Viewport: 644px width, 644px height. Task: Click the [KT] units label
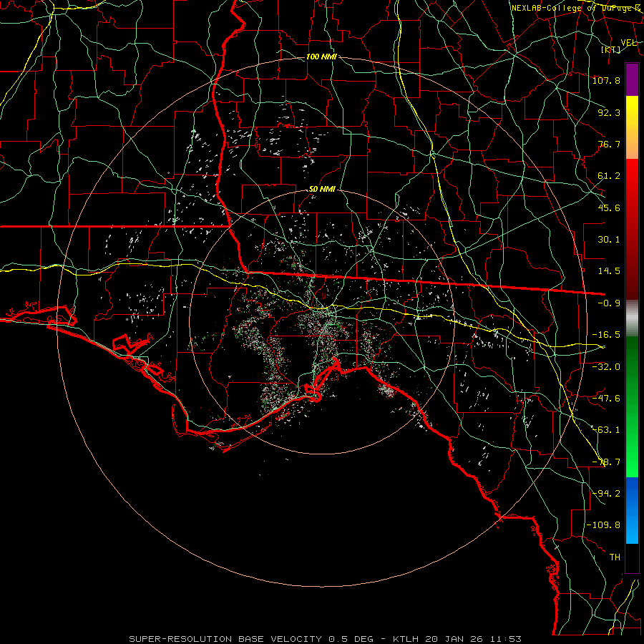(x=611, y=49)
